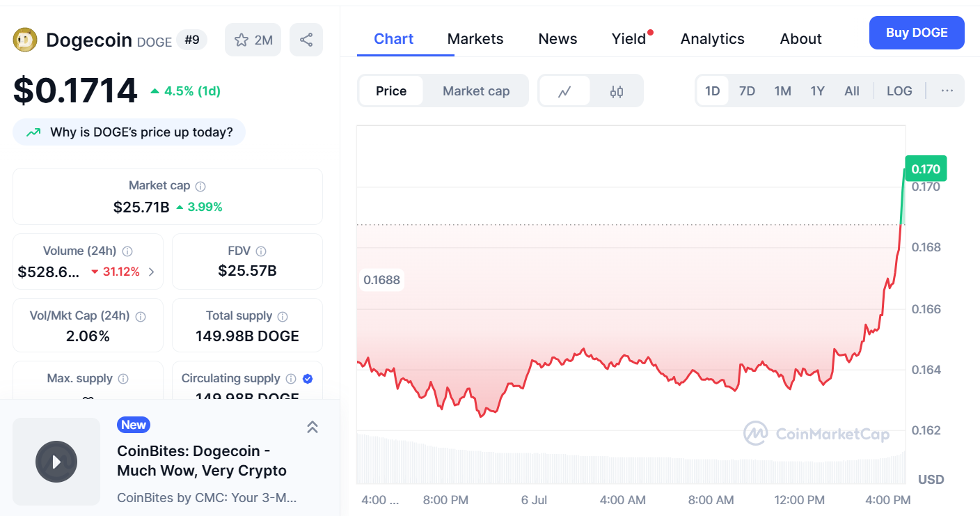Open the Markets tab
The image size is (980, 516).
[475, 39]
